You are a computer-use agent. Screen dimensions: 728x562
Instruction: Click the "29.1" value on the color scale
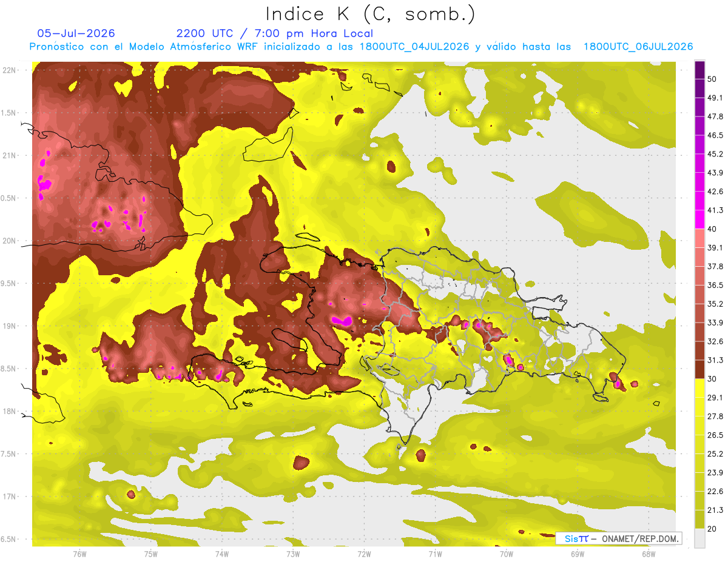point(715,398)
